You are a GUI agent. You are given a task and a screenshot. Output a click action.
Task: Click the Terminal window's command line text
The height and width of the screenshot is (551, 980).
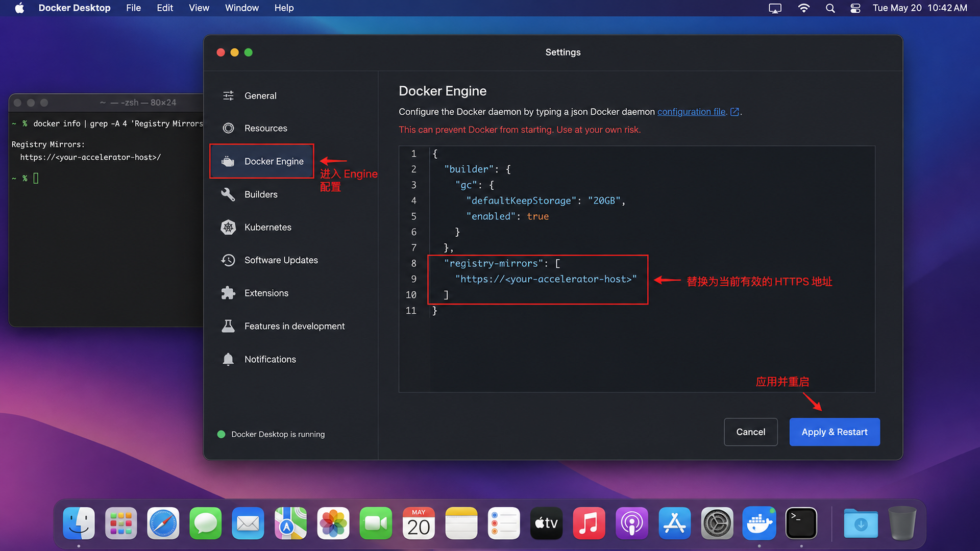118,123
